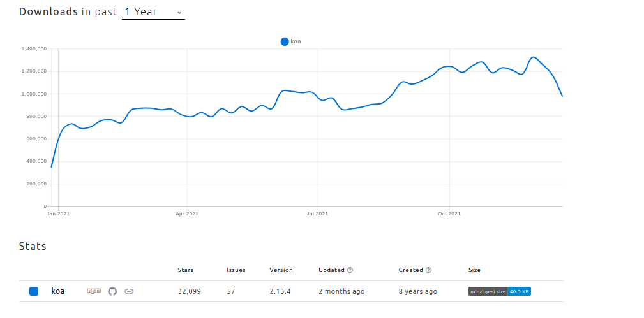644x318 pixels.
Task: Open koa's npm page icon
Action: coord(94,291)
